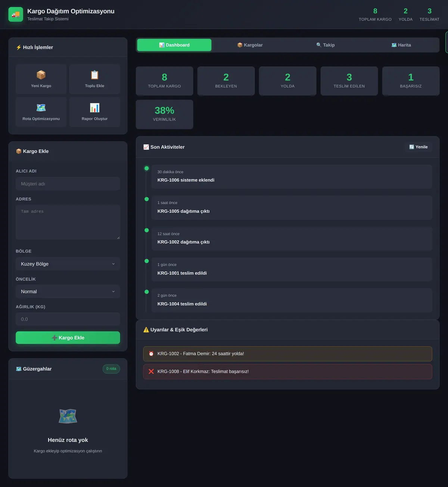
Task: Click the alarm clock icon on the KRG-1002 alert
Action: pos(151,353)
